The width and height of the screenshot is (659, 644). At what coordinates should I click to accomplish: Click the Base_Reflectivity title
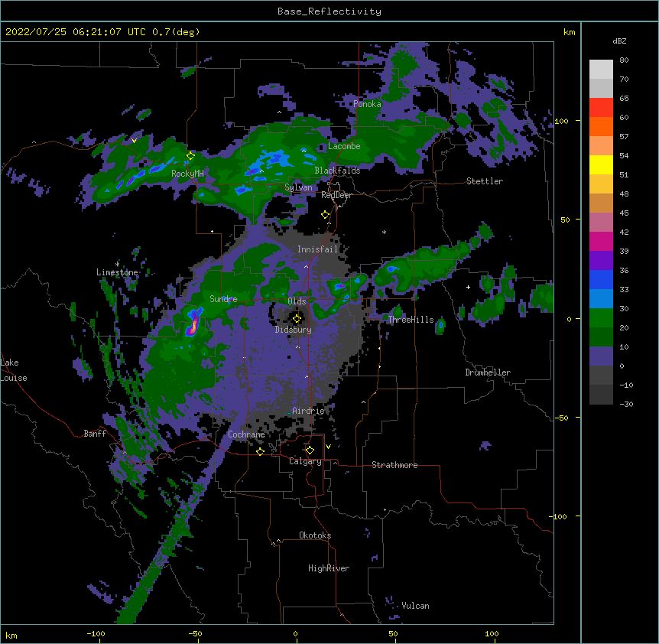click(329, 11)
